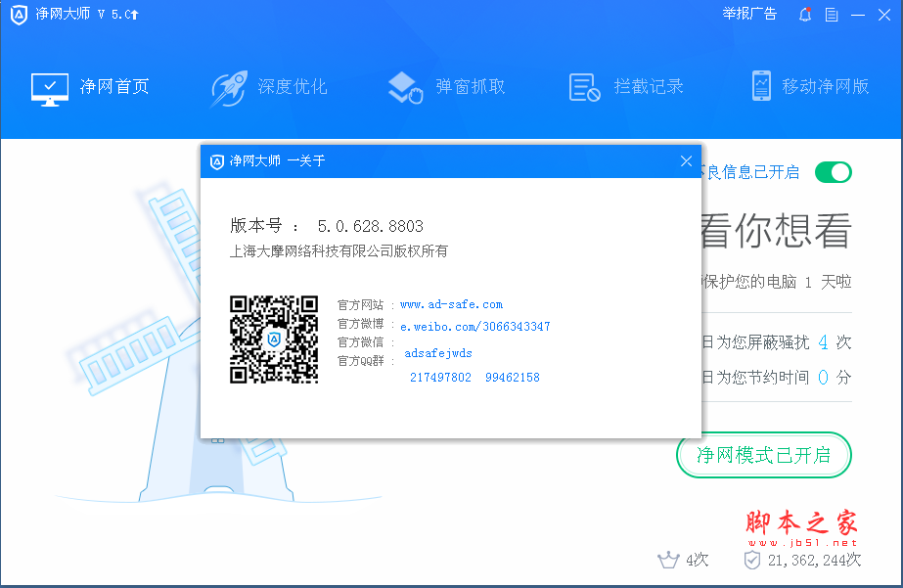903x588 pixels.
Task: Click the monitor icon for 净网首页
Action: pos(50,89)
